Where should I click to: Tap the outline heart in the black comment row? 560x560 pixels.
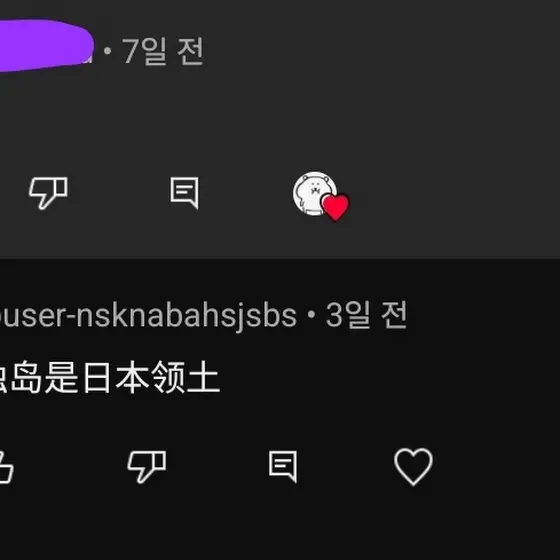coord(413,466)
